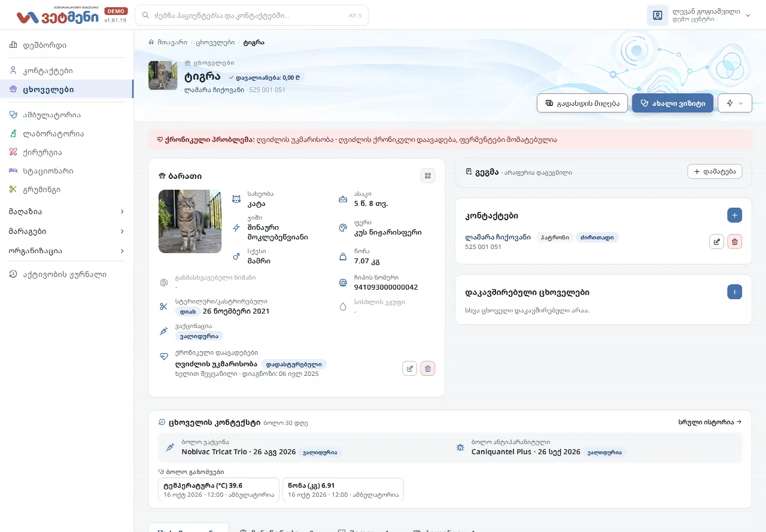766x532 pixels.
Task: Expand the მაღაზია menu
Action: (x=66, y=211)
